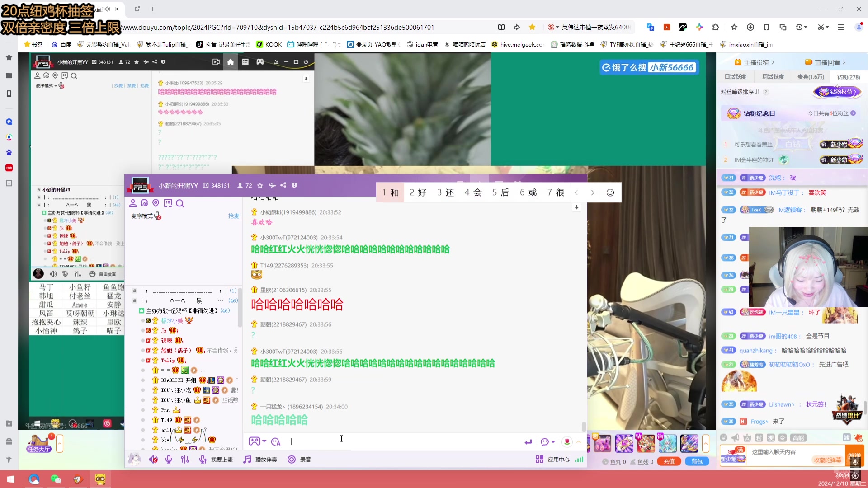This screenshot has width=868, height=488.
Task: Switch to 日活跃度 tab
Action: click(735, 77)
